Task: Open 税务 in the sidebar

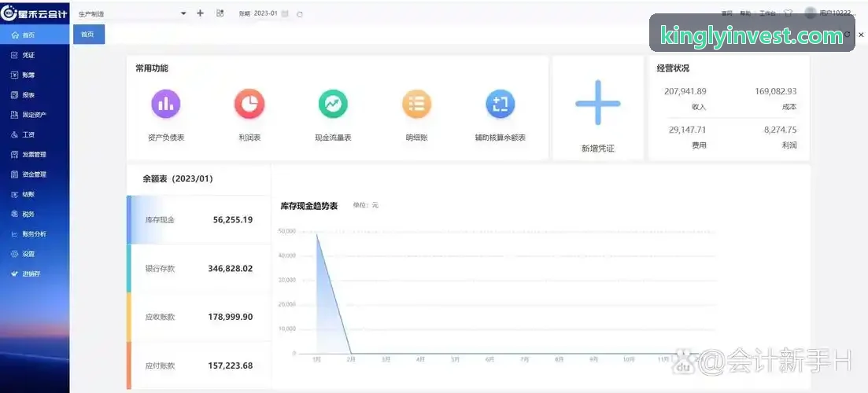Action: pos(35,215)
